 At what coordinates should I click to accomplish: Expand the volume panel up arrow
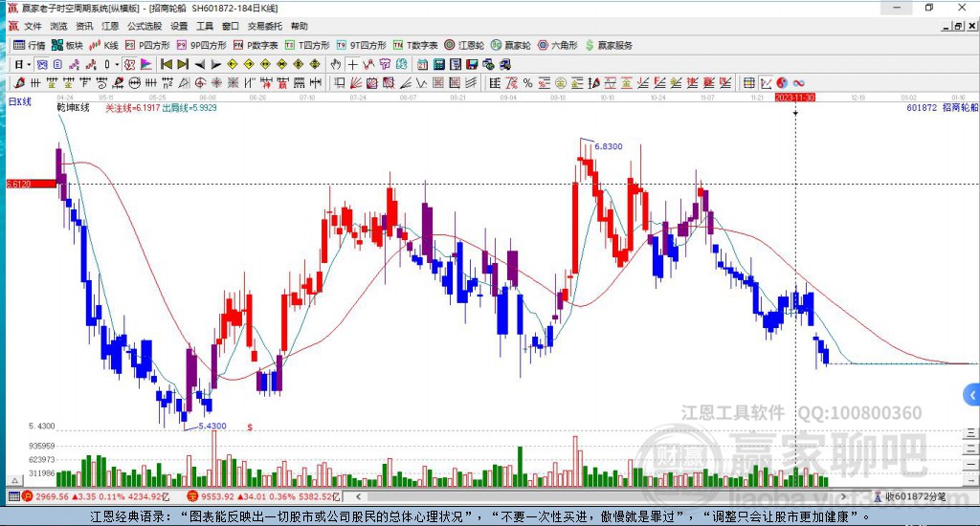14,480
